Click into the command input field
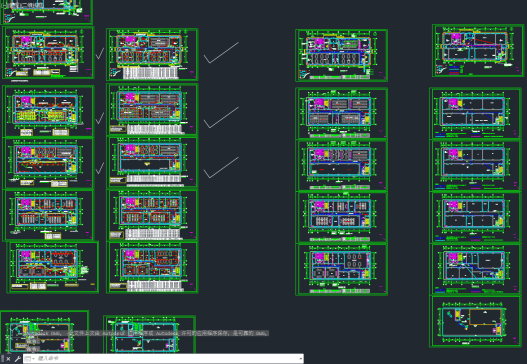527x364 pixels. [166, 359]
